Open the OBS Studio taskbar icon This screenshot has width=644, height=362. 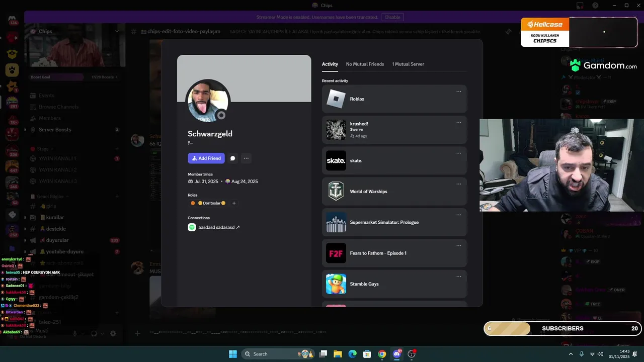pyautogui.click(x=412, y=354)
